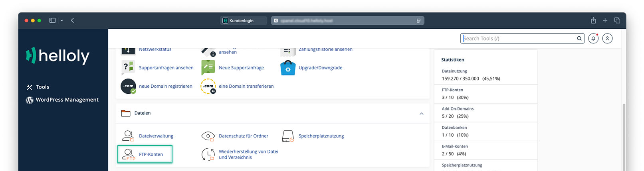Click the Dateiverwaltung icon
This screenshot has height=171, width=644.
128,136
